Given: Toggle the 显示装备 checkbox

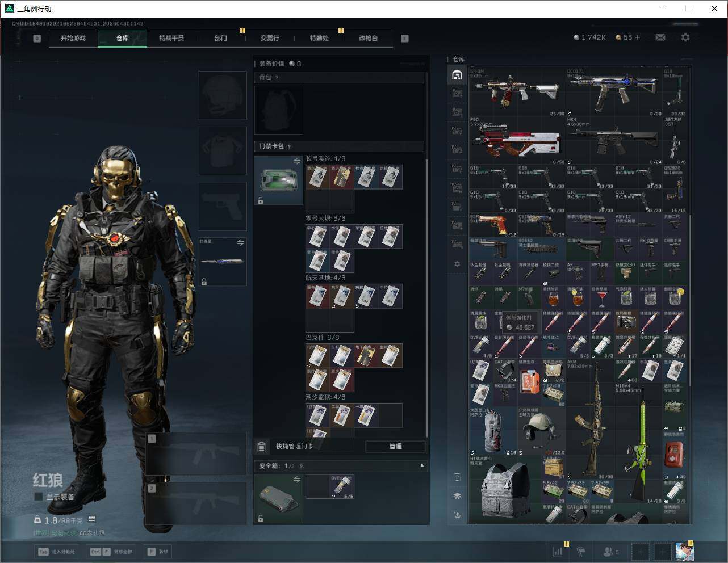Looking at the screenshot, I should 39,497.
